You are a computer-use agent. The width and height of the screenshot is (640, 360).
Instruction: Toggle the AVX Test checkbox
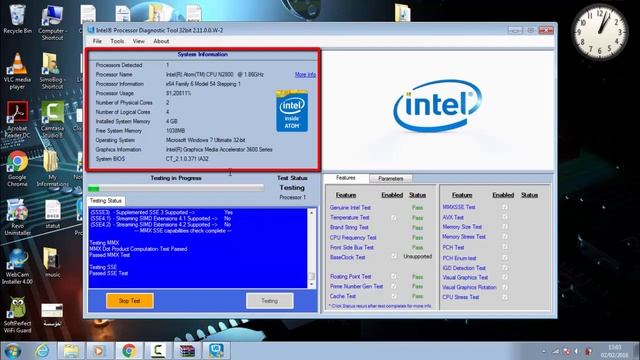point(505,217)
